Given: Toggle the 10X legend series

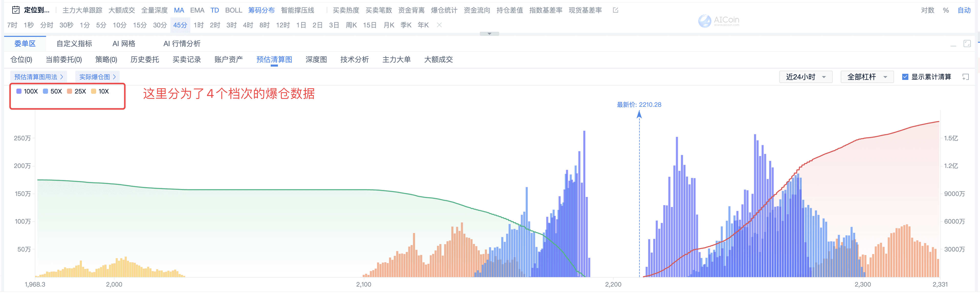Looking at the screenshot, I should [100, 91].
